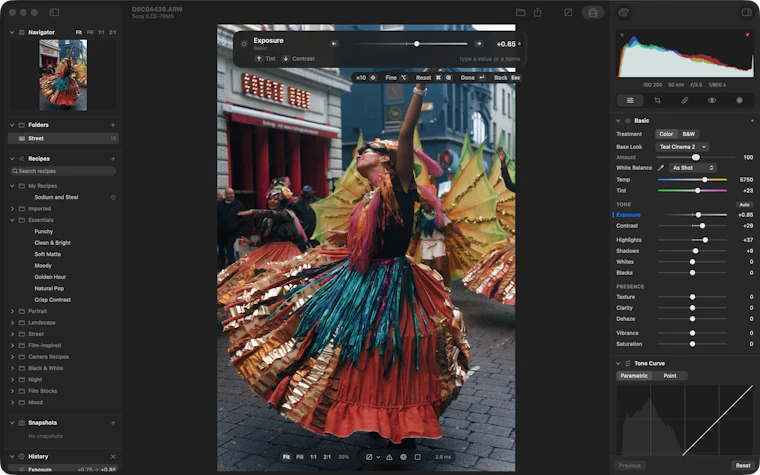This screenshot has width=760, height=475.
Task: Add a new snapshot with plus
Action: (x=113, y=423)
